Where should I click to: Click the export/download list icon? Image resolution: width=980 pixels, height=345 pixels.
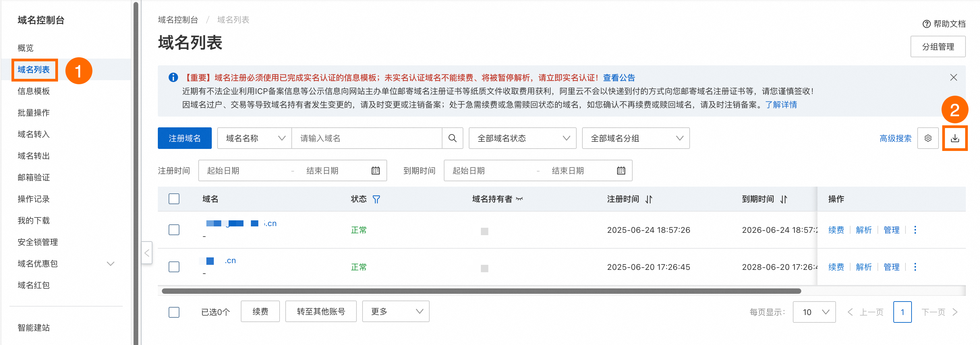(x=954, y=138)
